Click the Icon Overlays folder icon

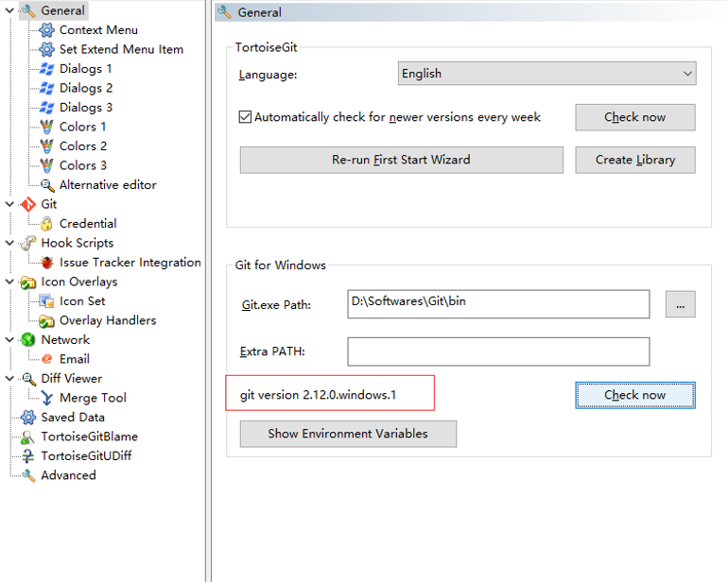pyautogui.click(x=28, y=282)
